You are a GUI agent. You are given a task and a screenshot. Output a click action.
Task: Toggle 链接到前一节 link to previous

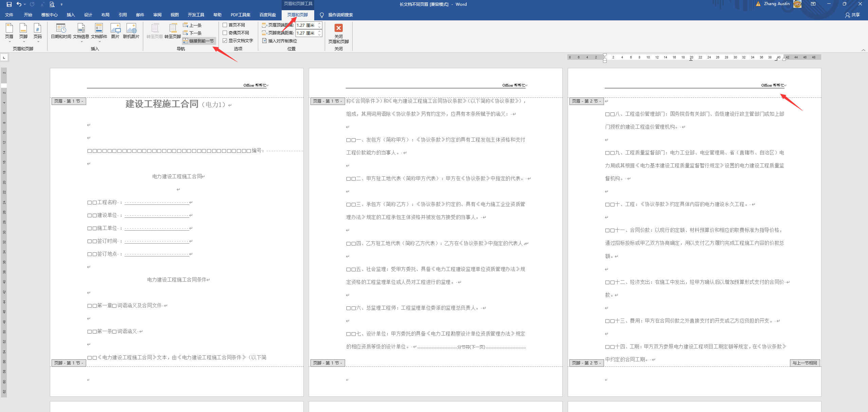click(199, 41)
